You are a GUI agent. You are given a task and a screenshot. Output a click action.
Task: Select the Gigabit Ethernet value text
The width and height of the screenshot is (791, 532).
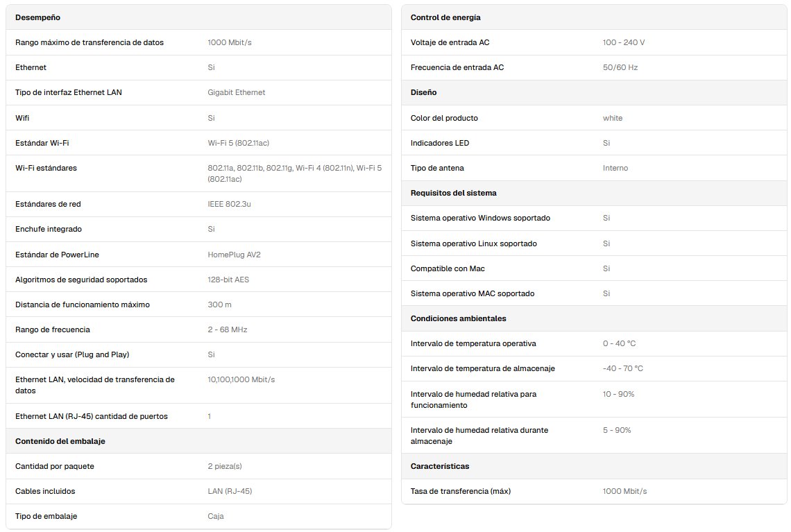(x=236, y=93)
